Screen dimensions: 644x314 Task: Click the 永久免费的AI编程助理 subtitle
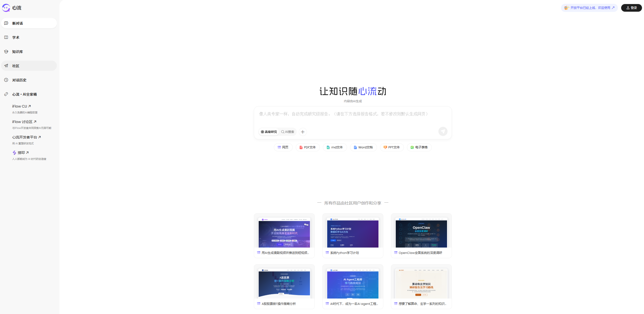pyautogui.click(x=25, y=113)
